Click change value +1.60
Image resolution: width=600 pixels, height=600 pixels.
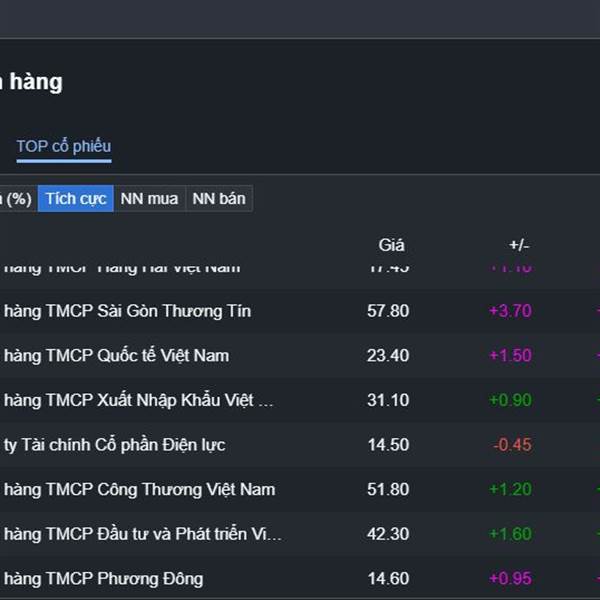point(510,534)
